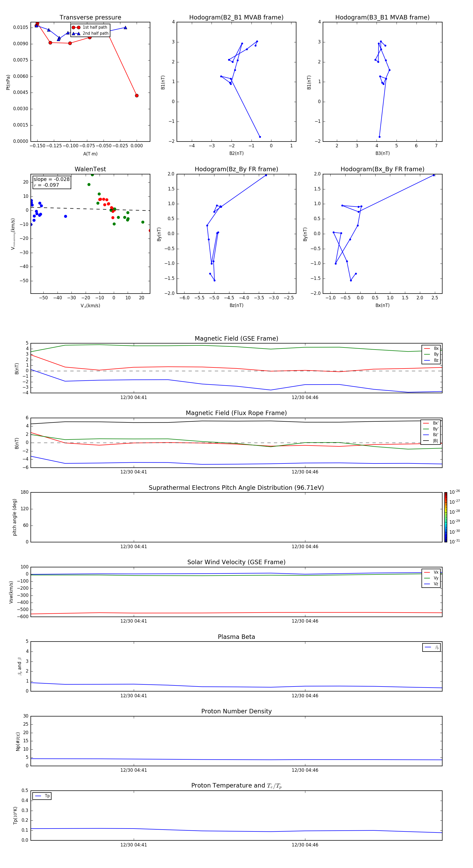
Task: Click the 'B2(nT)' x-axis label
Action: (x=236, y=153)
